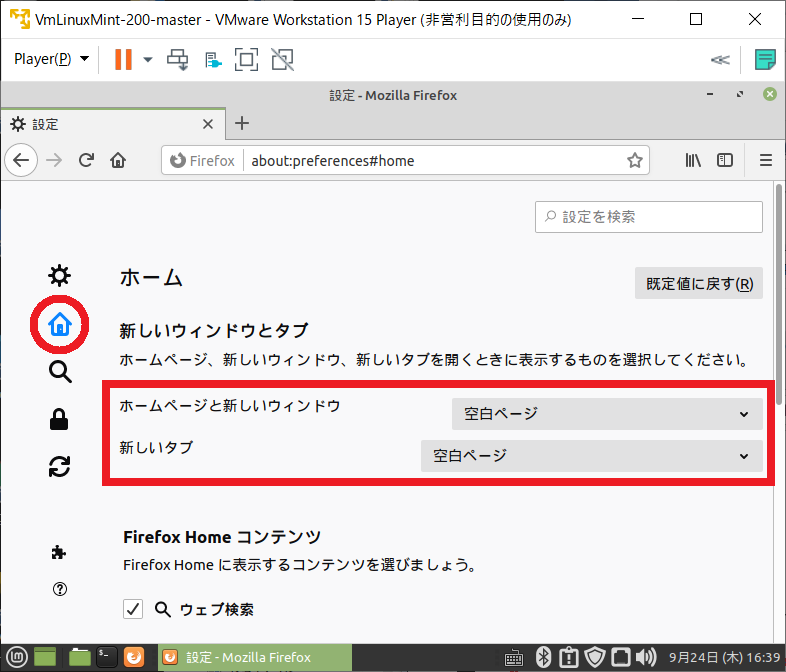This screenshot has height=672, width=786.
Task: Expand the ホームページと新しいウィンドウ dropdown
Action: click(x=607, y=414)
